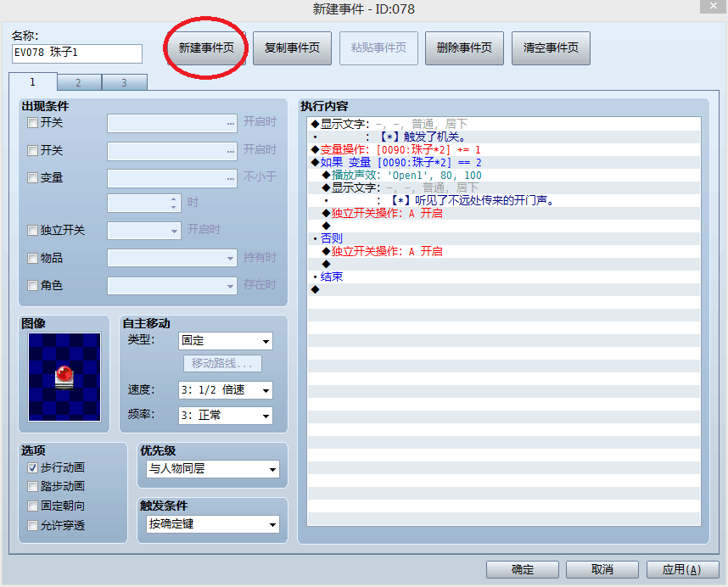
Task: Apply changes with 应用(A) button
Action: pyautogui.click(x=682, y=569)
